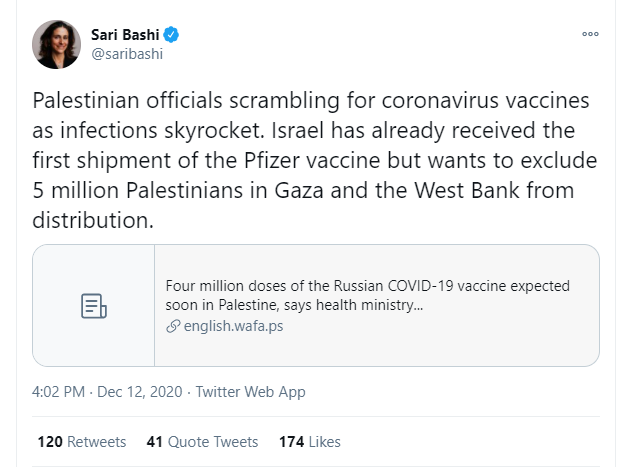Click the blue verified badge
The image size is (634, 467).
pos(172,35)
